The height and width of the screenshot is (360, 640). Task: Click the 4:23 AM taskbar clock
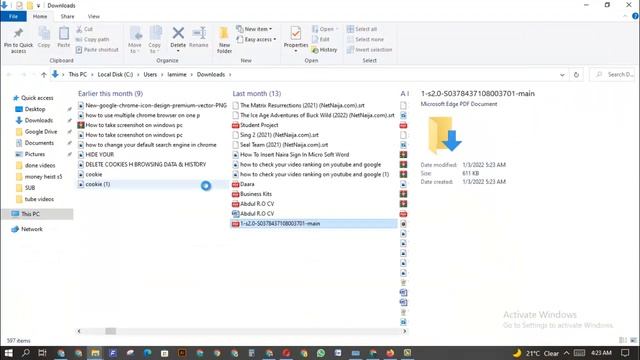click(601, 353)
